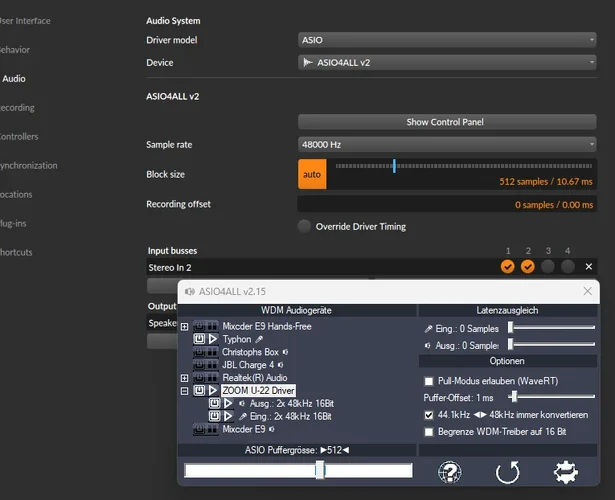Image resolution: width=615 pixels, height=500 pixels.
Task: Toggle power icon for Ausg. 2x 48kHz 16Bit
Action: tap(215, 403)
